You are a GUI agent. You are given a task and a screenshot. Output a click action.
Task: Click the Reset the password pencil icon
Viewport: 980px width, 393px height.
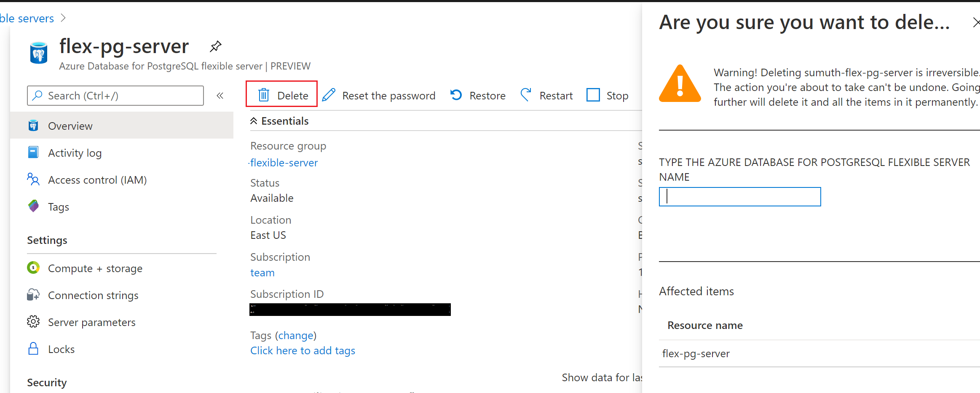329,95
